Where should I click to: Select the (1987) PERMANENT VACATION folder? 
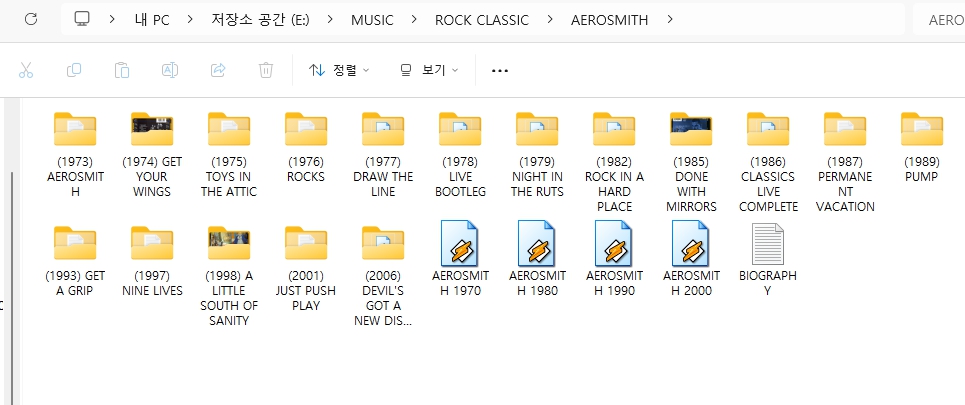845,162
